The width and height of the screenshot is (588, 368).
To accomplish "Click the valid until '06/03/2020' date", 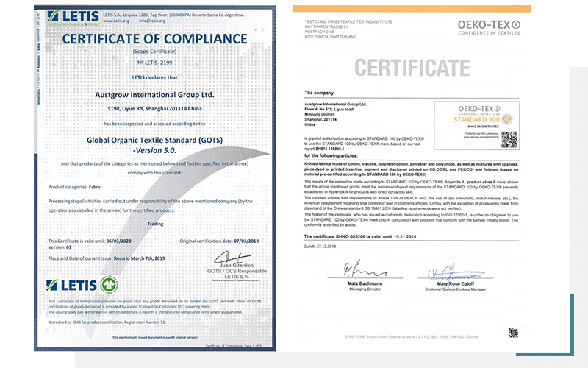I will pyautogui.click(x=119, y=241).
